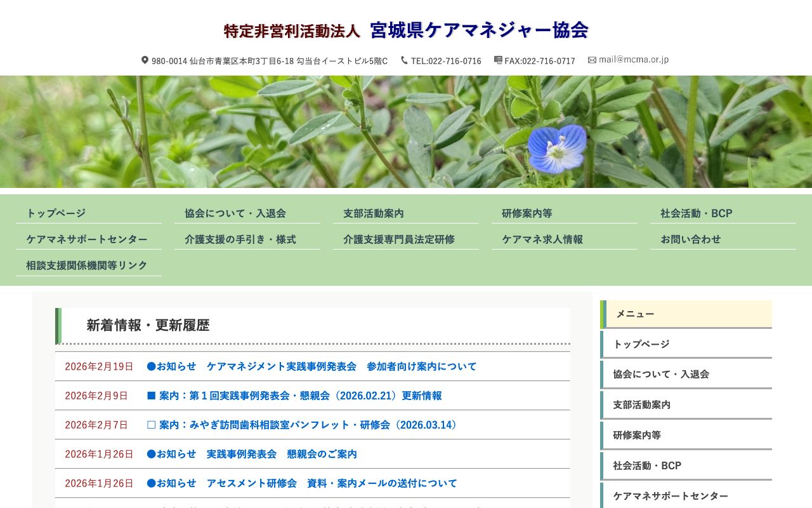Click the mail envelope icon beside mail@mcma.or.jp
Screen dimensions: 812x508
coord(593,60)
